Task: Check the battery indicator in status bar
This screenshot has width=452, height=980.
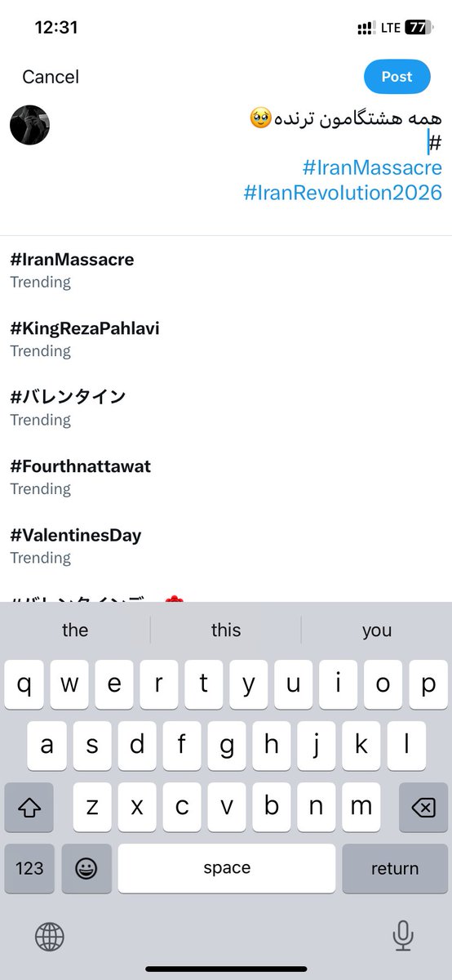Action: click(418, 28)
